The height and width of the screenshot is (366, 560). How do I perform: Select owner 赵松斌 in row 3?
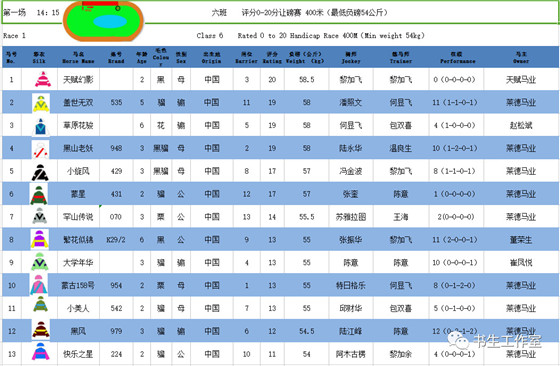521,125
